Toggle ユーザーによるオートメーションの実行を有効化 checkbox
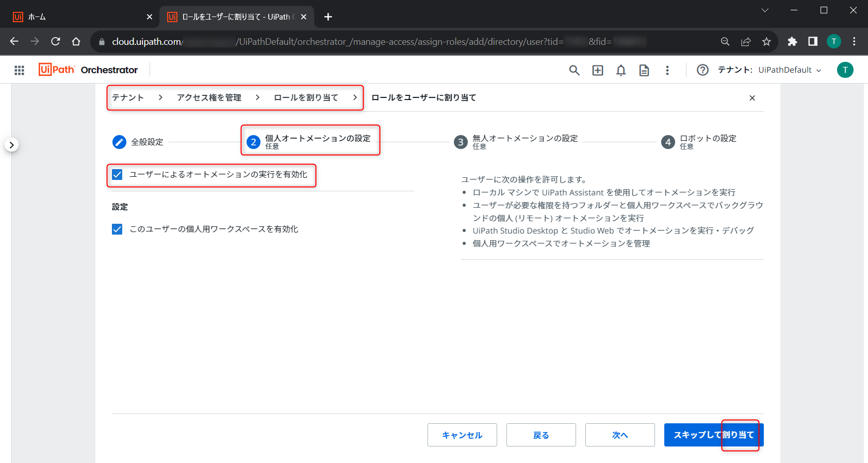868x463 pixels. (117, 174)
